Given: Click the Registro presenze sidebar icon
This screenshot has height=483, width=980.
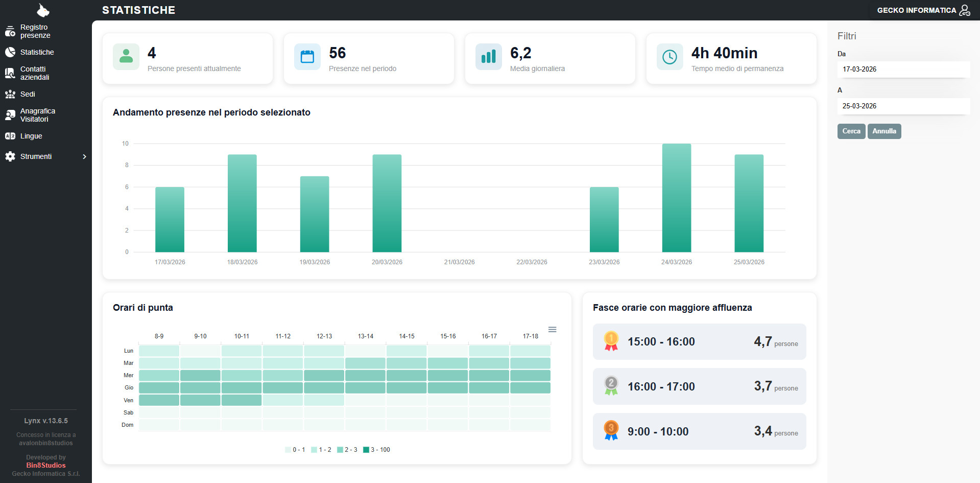Looking at the screenshot, I should [x=10, y=32].
